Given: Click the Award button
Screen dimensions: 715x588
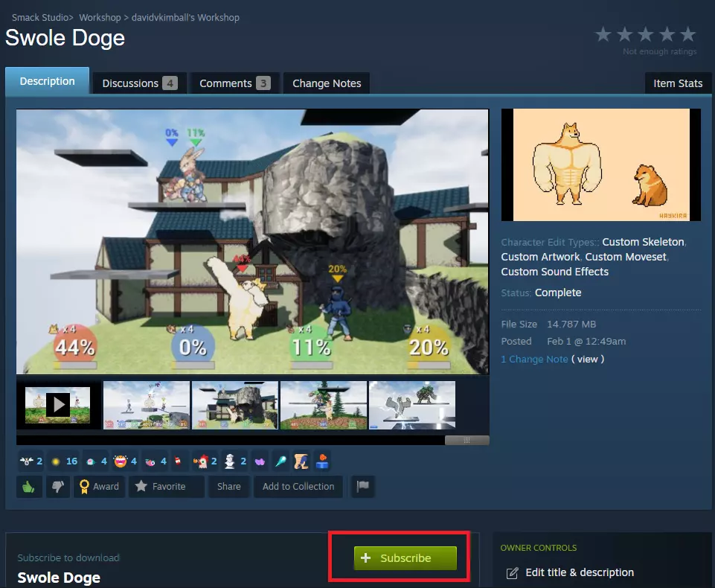Looking at the screenshot, I should coord(99,487).
